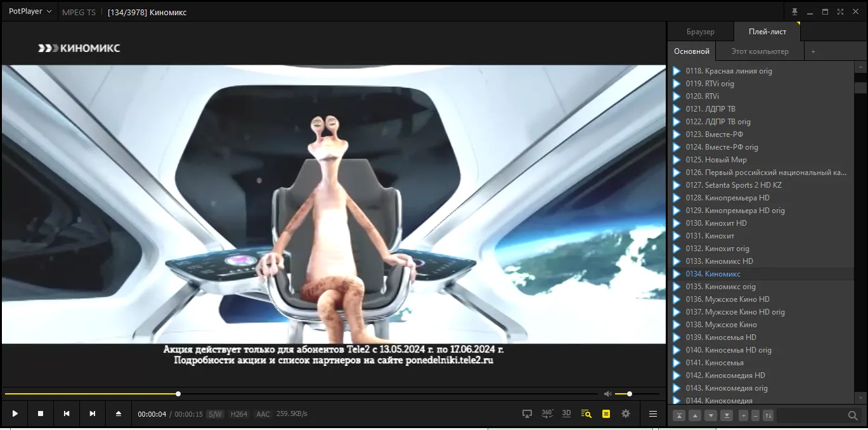This screenshot has width=868, height=430.
Task: Mute audio with the speaker icon
Action: (x=607, y=394)
